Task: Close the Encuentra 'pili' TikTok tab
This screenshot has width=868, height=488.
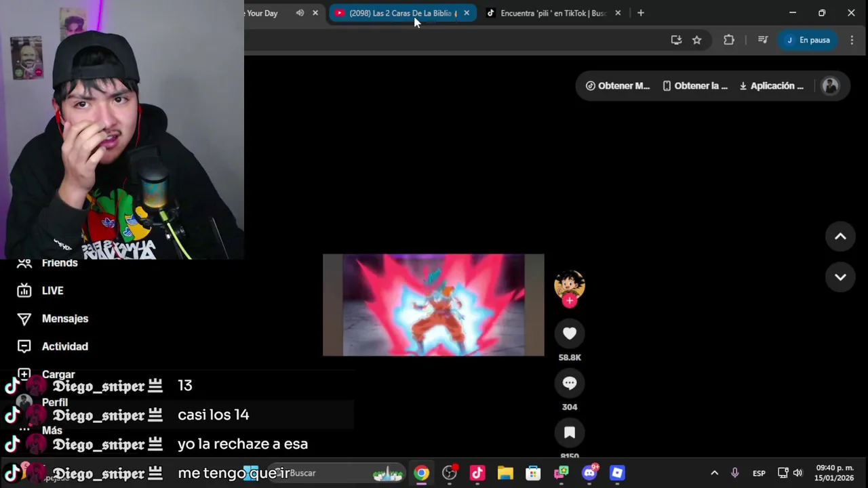Action: pos(618,13)
